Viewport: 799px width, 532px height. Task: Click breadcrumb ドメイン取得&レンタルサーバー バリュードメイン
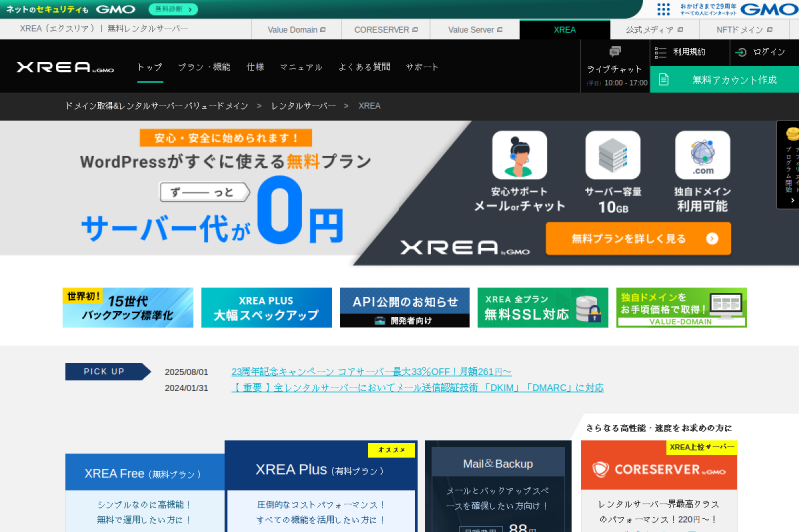click(156, 106)
